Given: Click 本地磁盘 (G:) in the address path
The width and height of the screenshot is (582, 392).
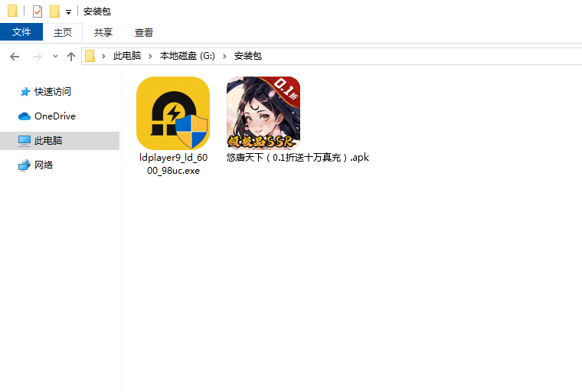Looking at the screenshot, I should click(188, 56).
